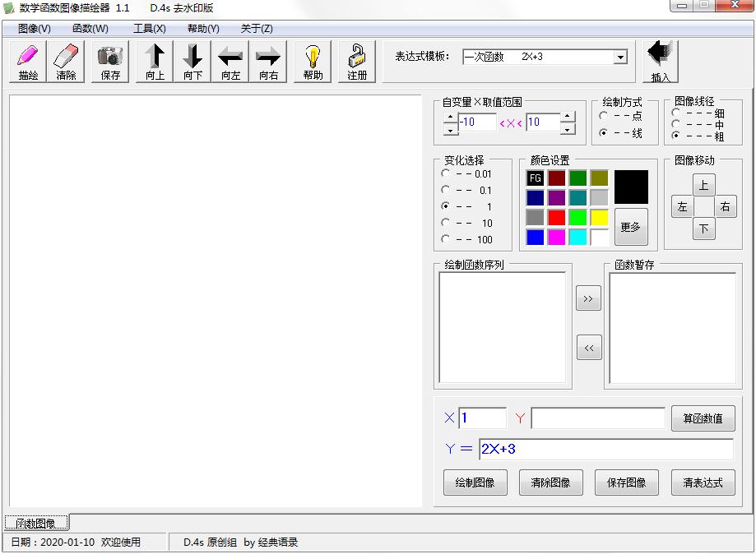This screenshot has width=756, height=554.
Task: Click lower stepper to decrease 10 value
Action: tap(568, 130)
